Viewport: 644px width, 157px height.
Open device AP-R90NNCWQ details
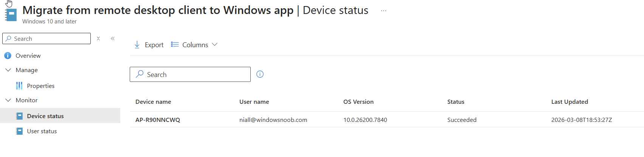coord(158,120)
